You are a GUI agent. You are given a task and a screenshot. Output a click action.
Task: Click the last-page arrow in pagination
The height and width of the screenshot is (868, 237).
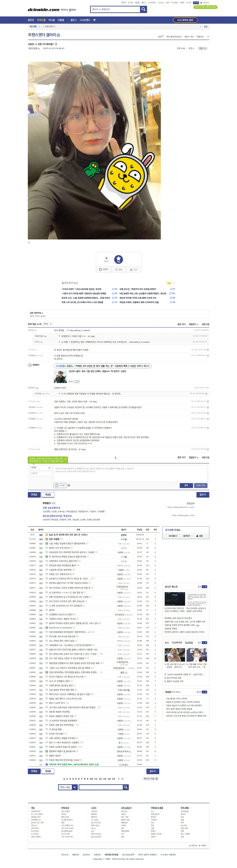[123, 779]
